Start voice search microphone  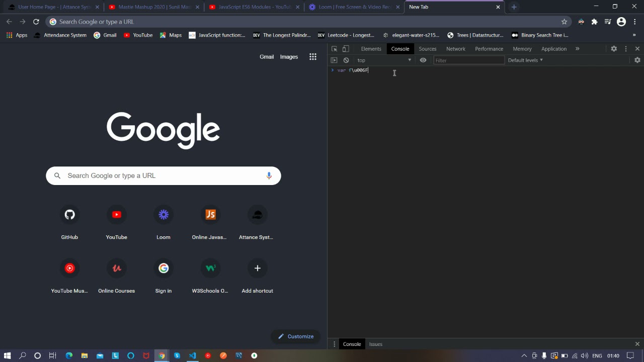269,175
